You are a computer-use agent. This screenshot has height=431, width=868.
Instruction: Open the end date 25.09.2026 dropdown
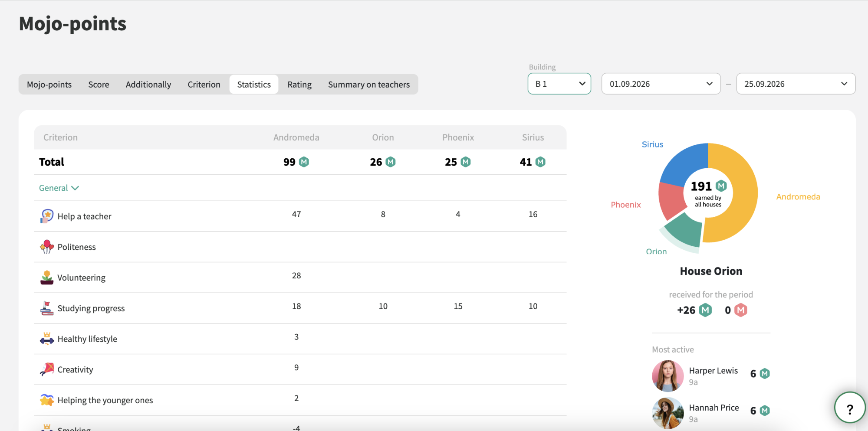796,84
